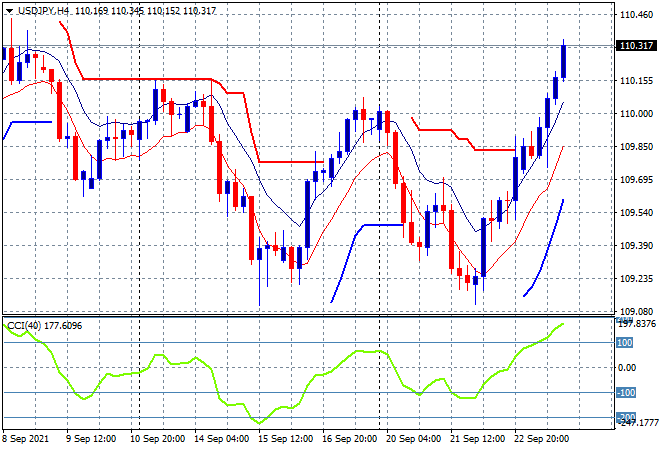The image size is (660, 450).
Task: Select the CCI(40) 177.6096 indicator label
Action: (45, 326)
